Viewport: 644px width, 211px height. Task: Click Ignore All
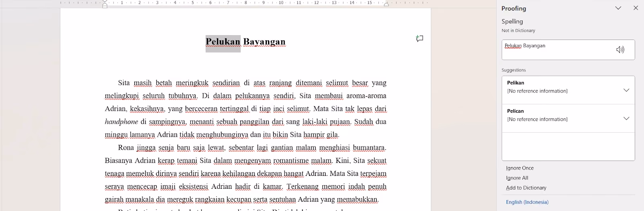point(517,178)
